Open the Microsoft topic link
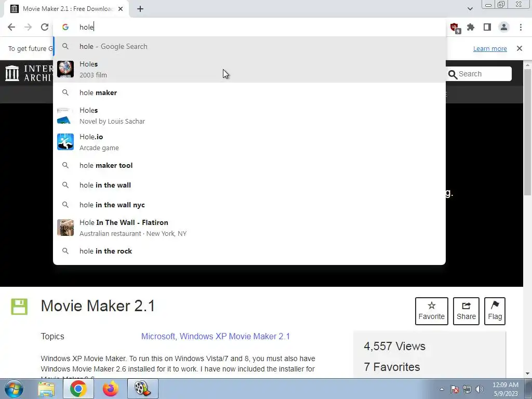The height and width of the screenshot is (399, 532). (x=158, y=336)
